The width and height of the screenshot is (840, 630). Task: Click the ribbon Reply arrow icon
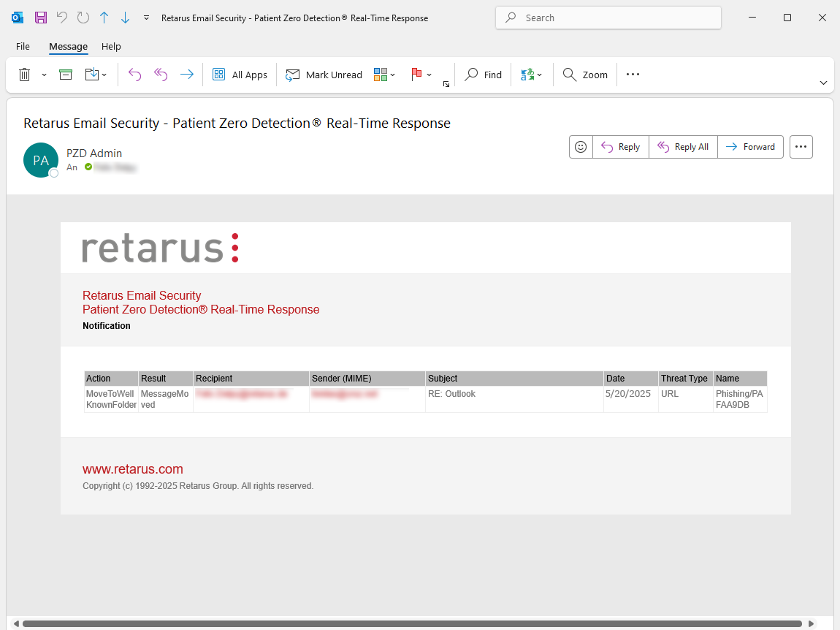tap(134, 75)
